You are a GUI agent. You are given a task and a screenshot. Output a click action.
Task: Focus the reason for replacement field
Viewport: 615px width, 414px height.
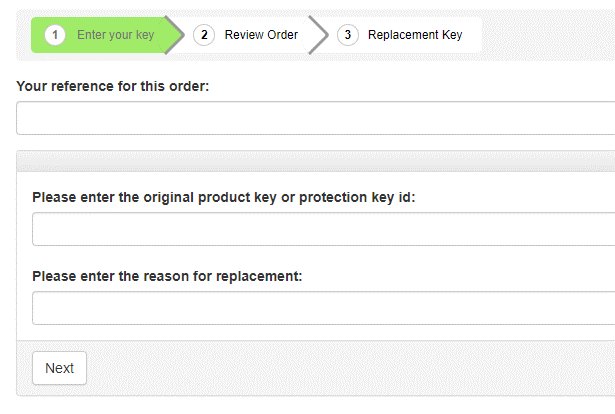(322, 308)
